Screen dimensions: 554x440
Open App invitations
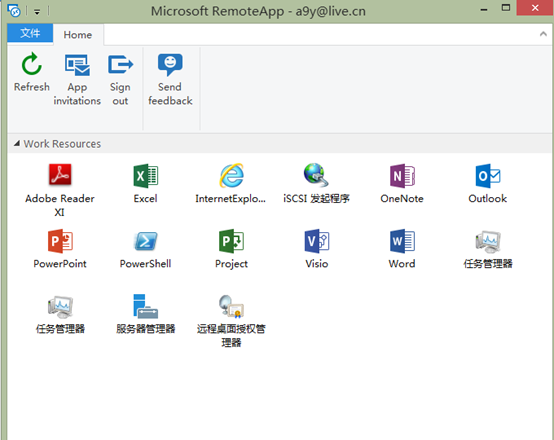pos(77,80)
